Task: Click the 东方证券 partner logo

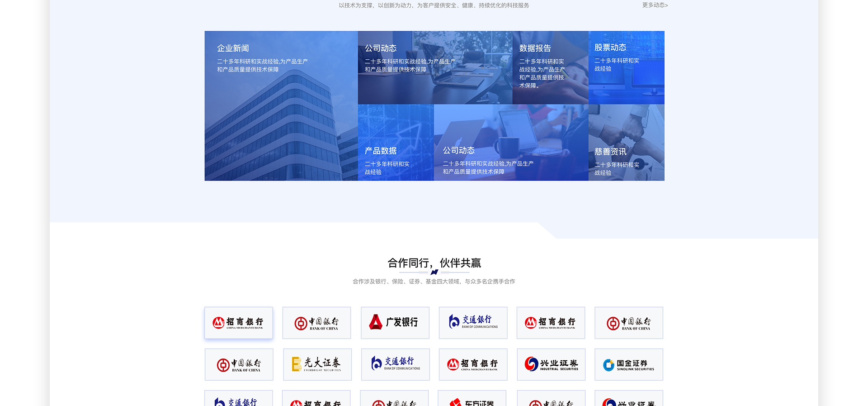Action: click(472, 399)
